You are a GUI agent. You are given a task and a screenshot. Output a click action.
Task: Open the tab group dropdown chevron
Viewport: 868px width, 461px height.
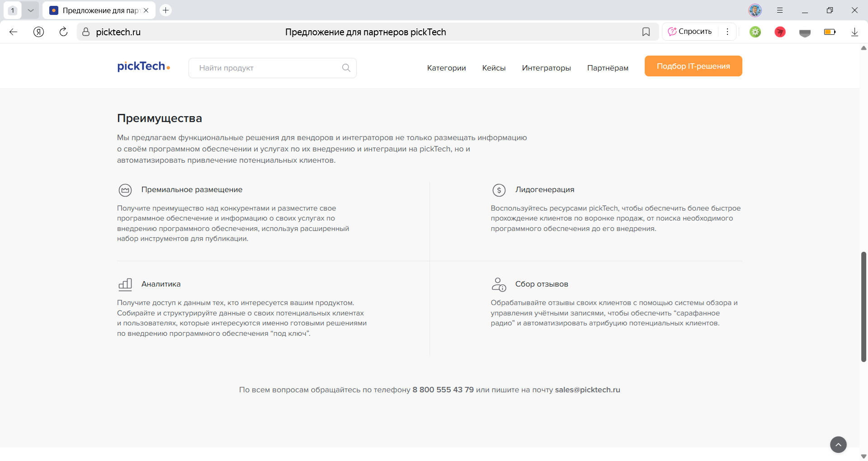(31, 10)
